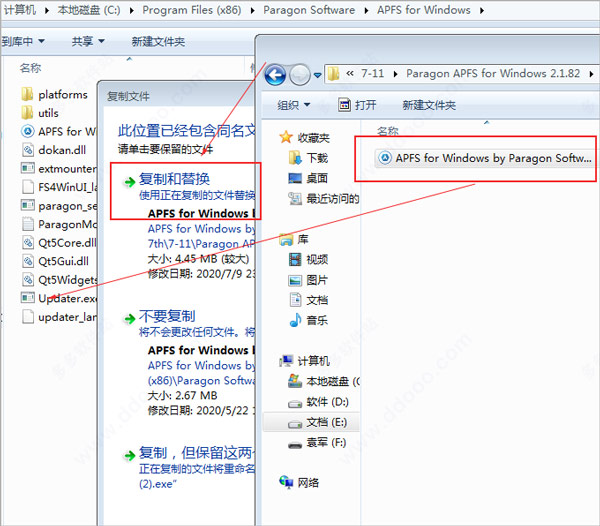Screen dimensions: 600x526
Task: Select the Qt5Core.dll file icon
Action: [x=28, y=243]
